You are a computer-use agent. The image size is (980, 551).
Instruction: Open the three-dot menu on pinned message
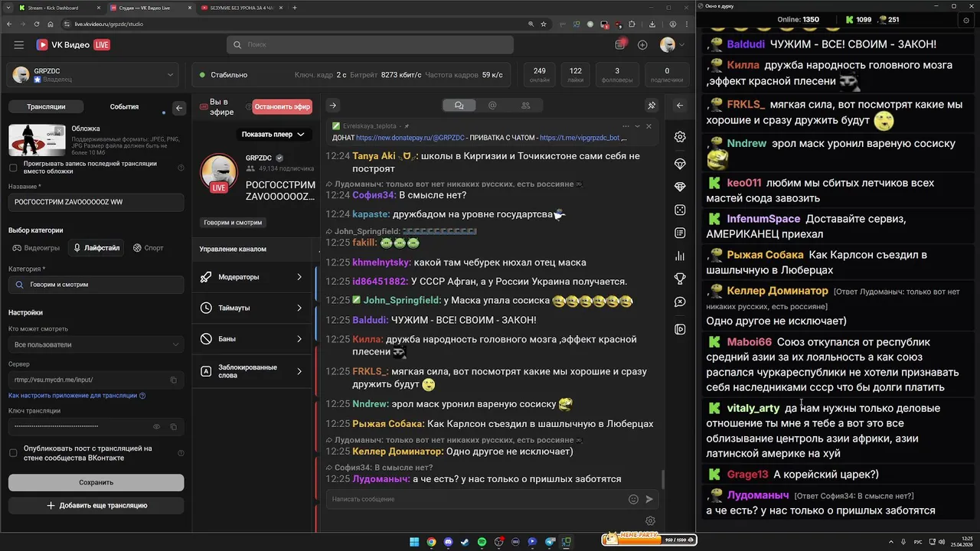[x=626, y=126]
